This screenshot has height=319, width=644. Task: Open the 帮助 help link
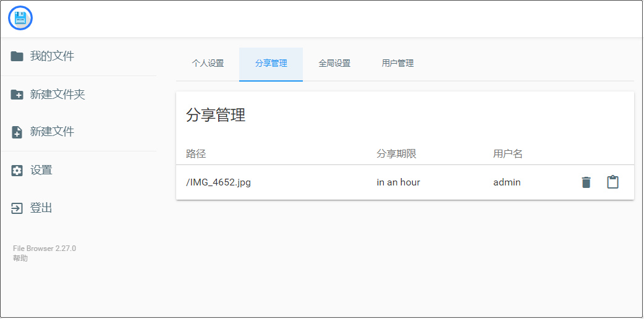pyautogui.click(x=20, y=258)
